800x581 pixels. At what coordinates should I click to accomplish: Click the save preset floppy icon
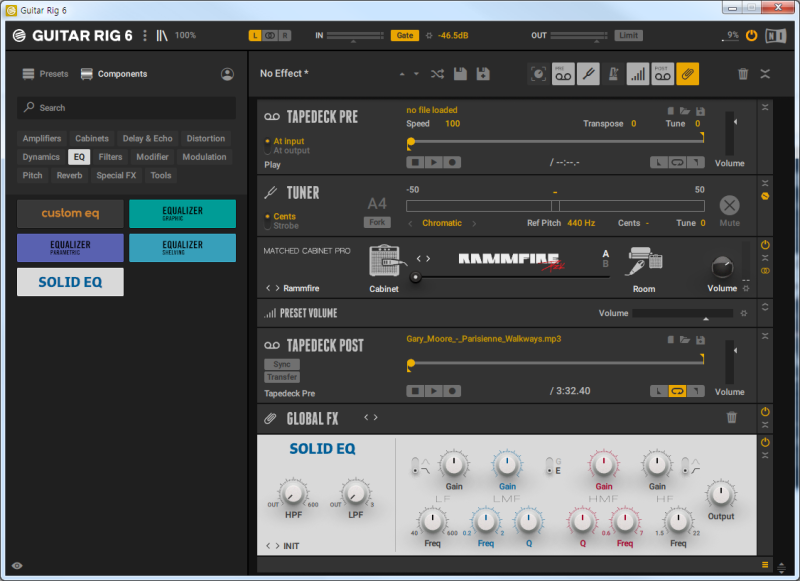460,74
